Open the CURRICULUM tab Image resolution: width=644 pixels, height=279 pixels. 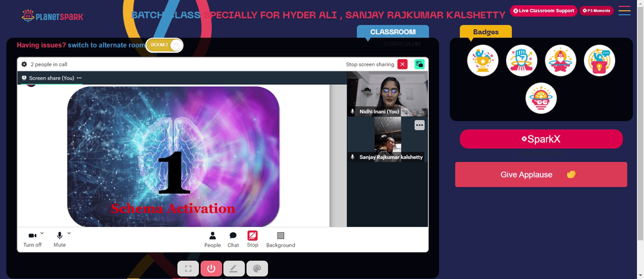pyautogui.click(x=402, y=44)
